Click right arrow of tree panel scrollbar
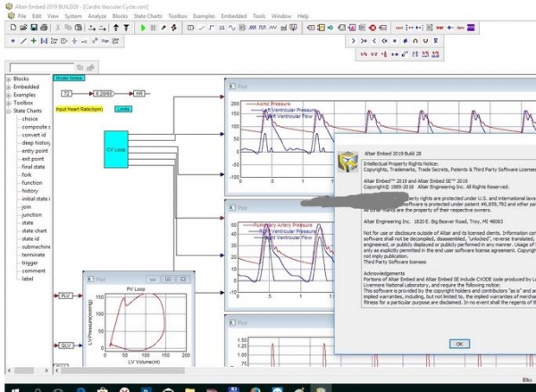The width and height of the screenshot is (536, 392). tap(46, 371)
